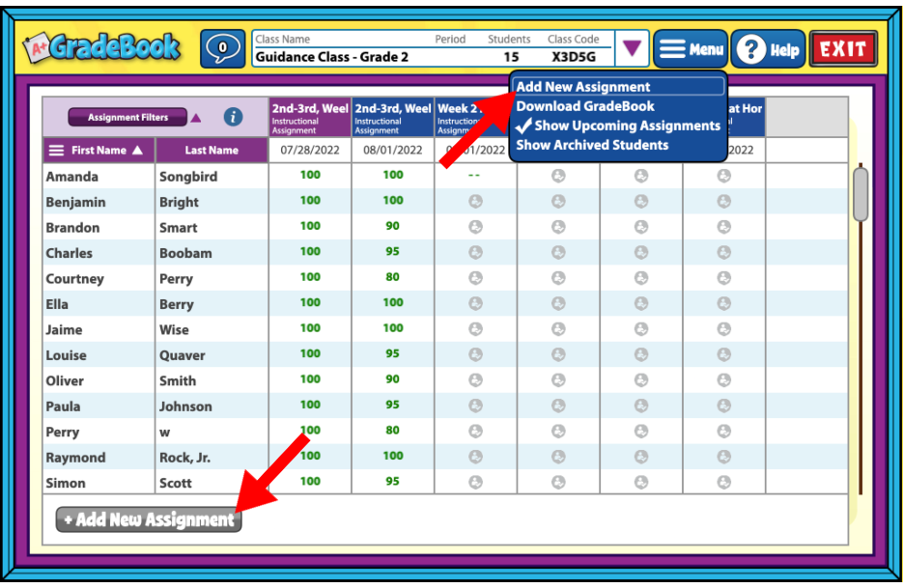The image size is (903, 588).
Task: Click Louise Quaver's grade of 95
Action: tap(393, 353)
